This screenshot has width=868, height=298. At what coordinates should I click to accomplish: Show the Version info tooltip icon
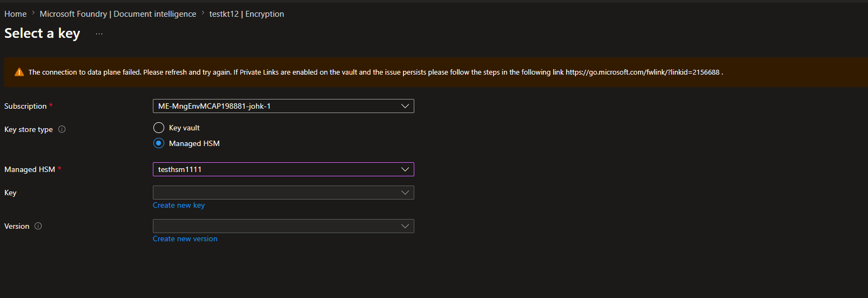point(38,226)
